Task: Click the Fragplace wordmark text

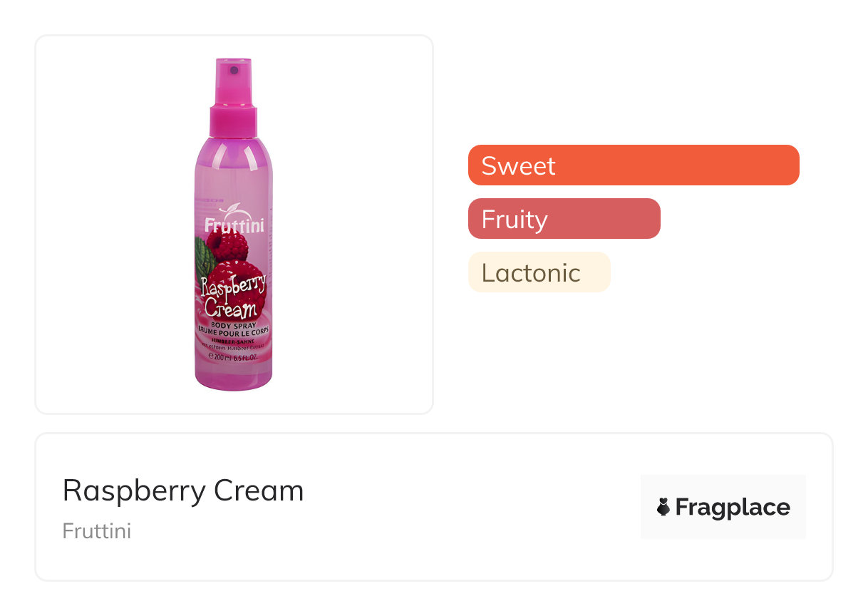Action: pos(733,507)
